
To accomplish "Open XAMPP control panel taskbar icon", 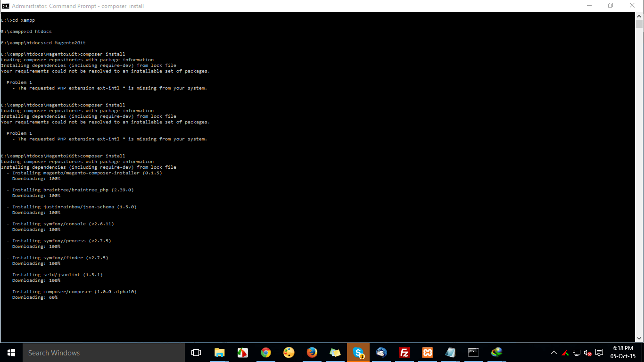I will pos(428,353).
